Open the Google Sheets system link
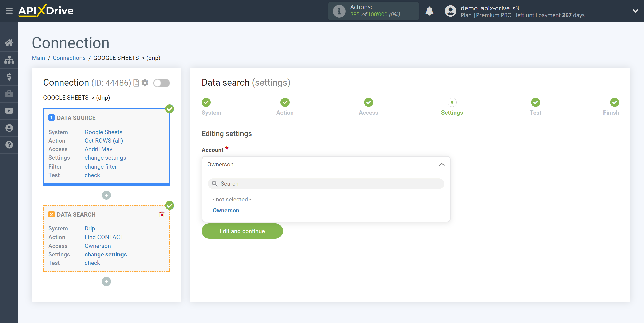 click(103, 132)
